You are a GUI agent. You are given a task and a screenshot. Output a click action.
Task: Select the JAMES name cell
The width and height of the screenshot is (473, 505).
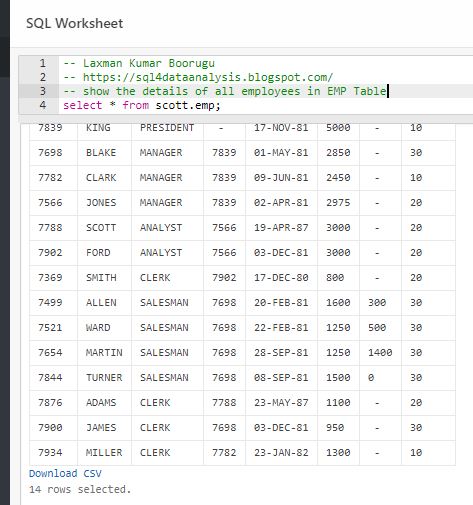pos(101,428)
